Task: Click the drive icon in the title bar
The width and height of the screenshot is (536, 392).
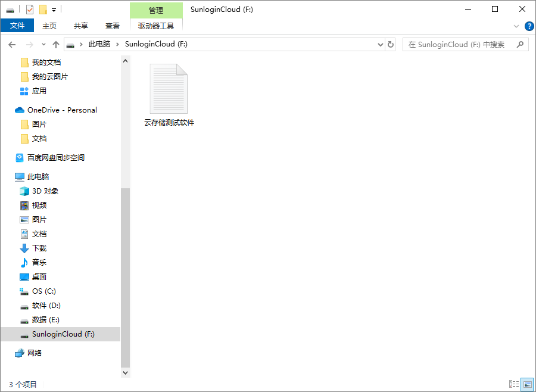Action: coord(10,10)
